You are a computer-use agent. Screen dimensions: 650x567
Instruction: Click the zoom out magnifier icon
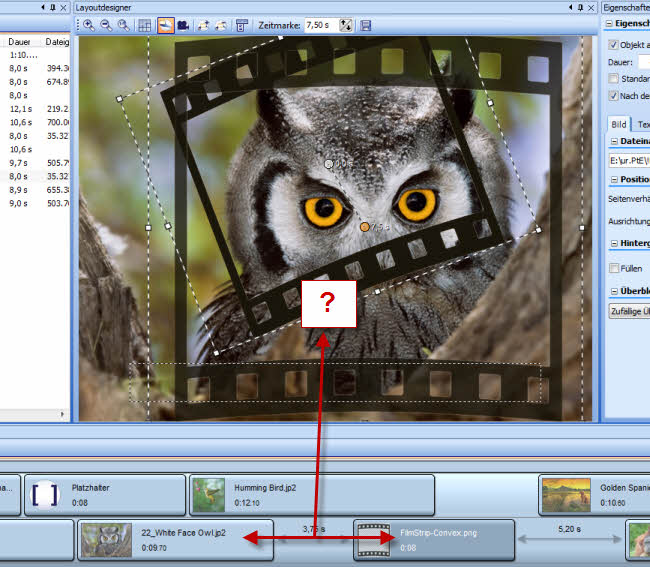click(106, 24)
